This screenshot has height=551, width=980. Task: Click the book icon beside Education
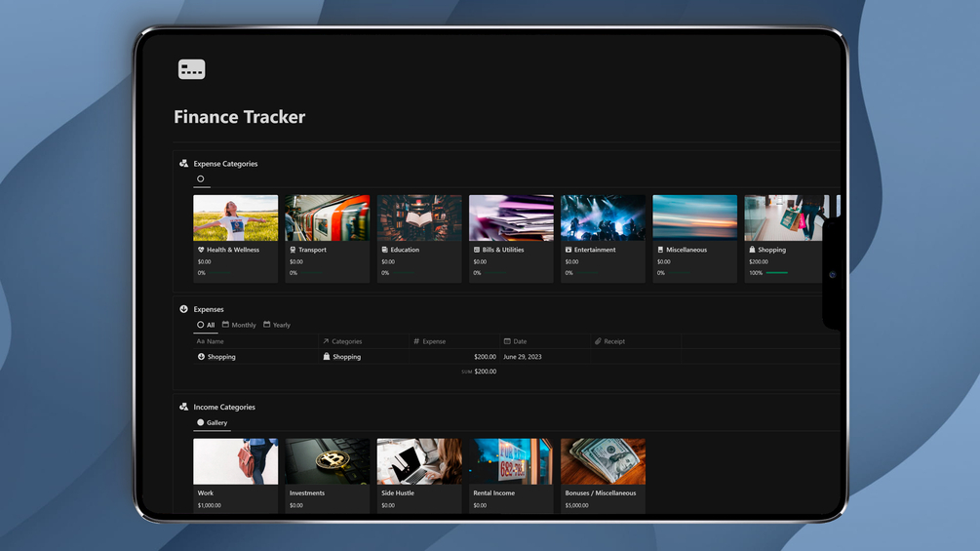pyautogui.click(x=384, y=250)
